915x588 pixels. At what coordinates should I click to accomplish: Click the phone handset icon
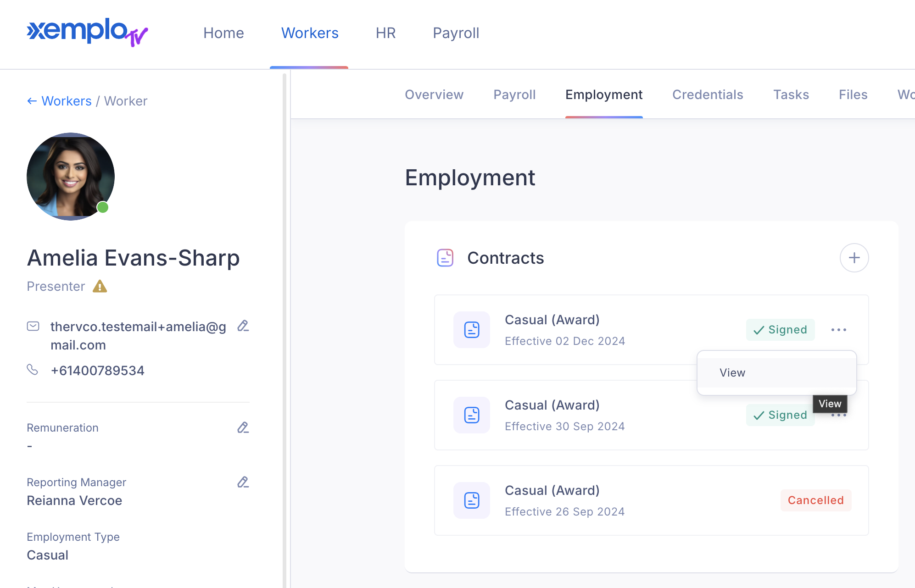(x=33, y=369)
